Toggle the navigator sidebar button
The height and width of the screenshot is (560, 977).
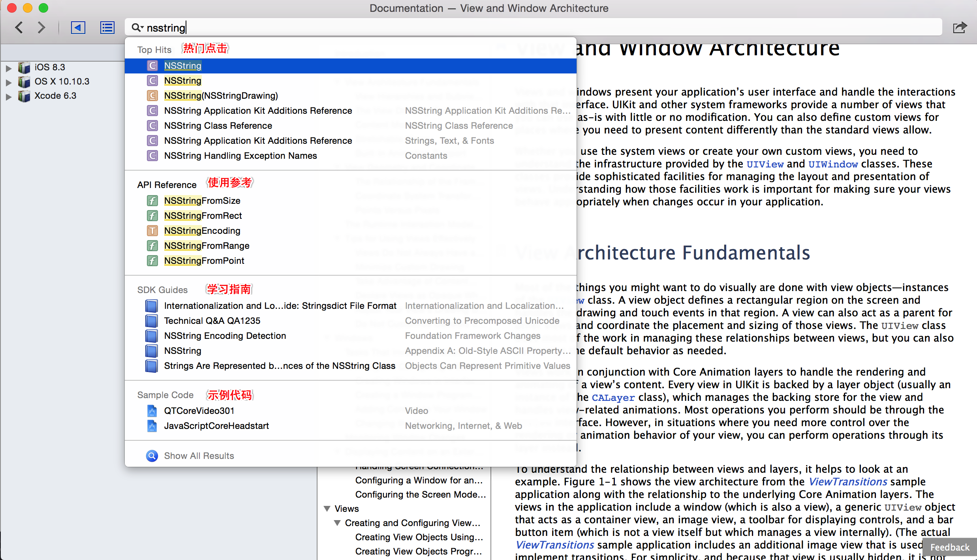78,28
